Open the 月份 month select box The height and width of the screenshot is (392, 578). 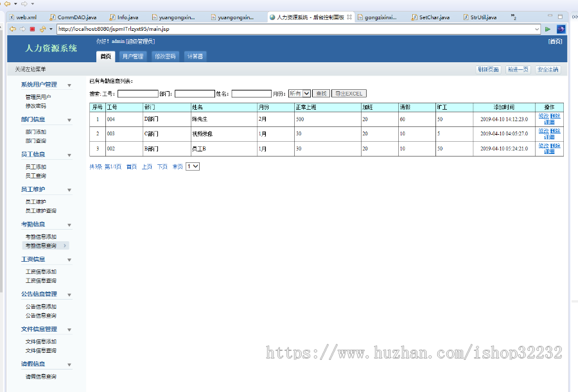click(x=299, y=94)
